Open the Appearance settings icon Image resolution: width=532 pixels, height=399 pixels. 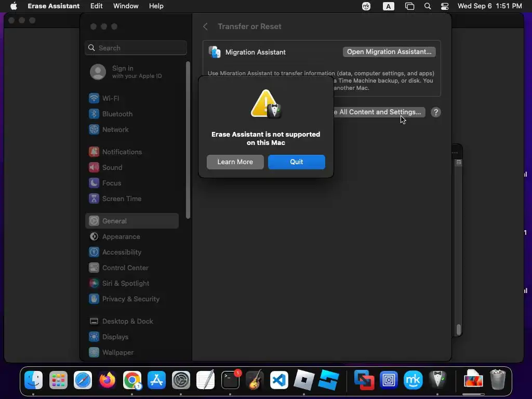pos(94,237)
